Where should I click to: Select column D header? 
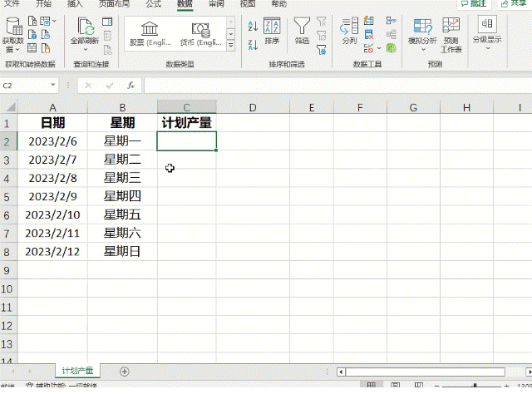253,107
